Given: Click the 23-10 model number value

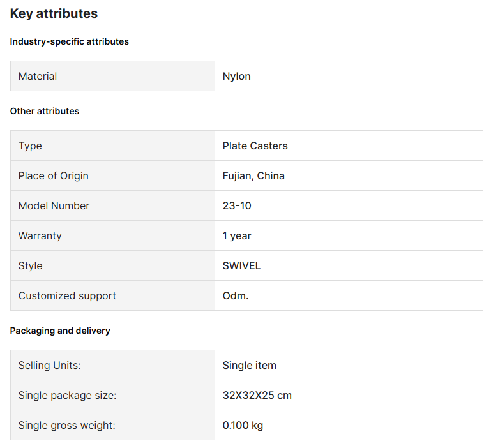Looking at the screenshot, I should tap(236, 205).
